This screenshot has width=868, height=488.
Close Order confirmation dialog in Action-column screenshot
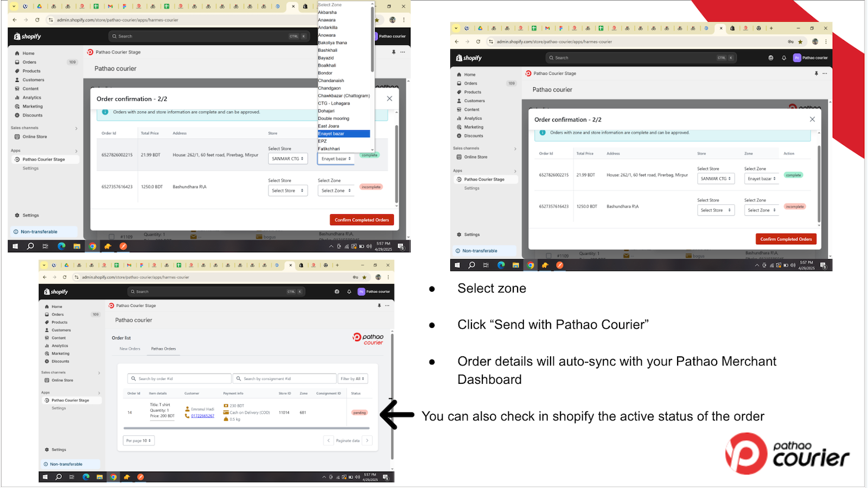(812, 119)
